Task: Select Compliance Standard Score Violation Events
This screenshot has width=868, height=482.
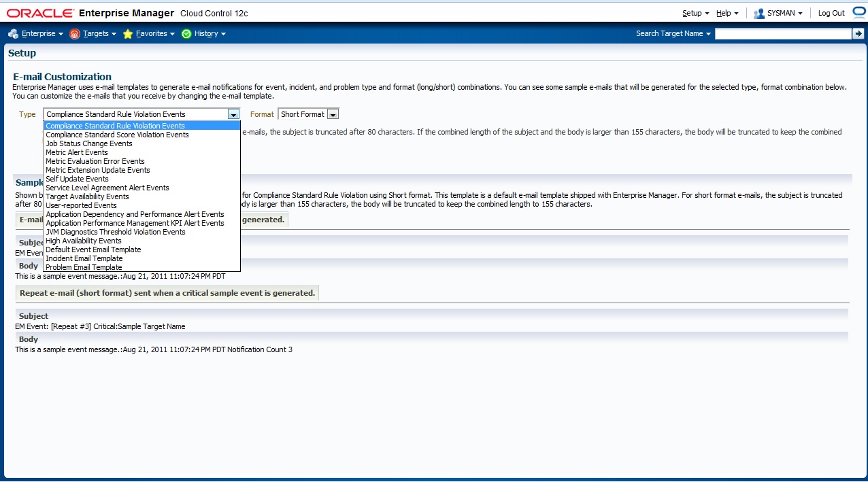Action: click(141, 135)
